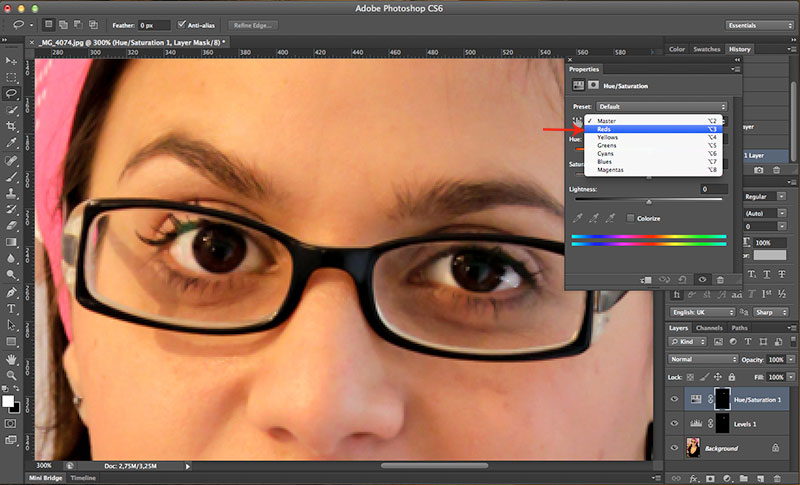Viewport: 800px width, 485px height.
Task: Toggle the Anti-alias checkbox
Action: (x=182, y=24)
